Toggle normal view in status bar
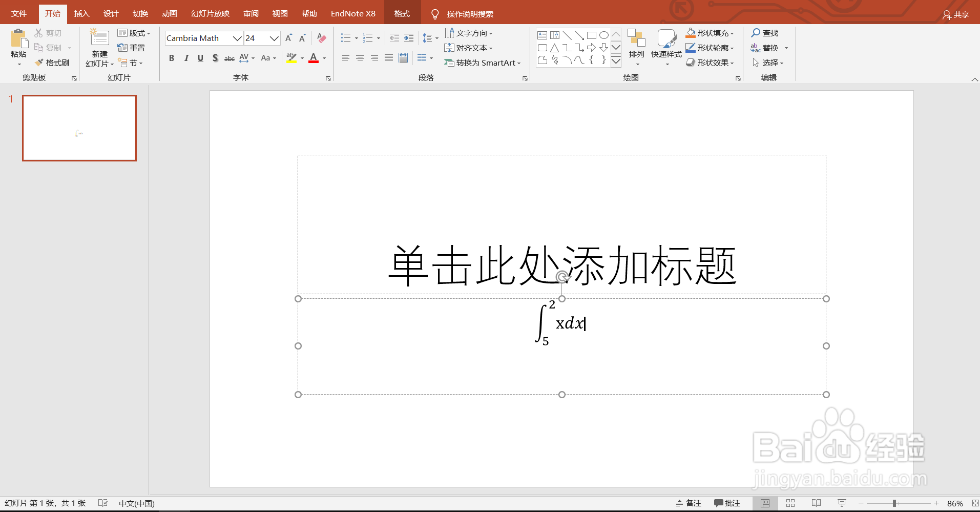Image resolution: width=980 pixels, height=512 pixels. pos(765,503)
